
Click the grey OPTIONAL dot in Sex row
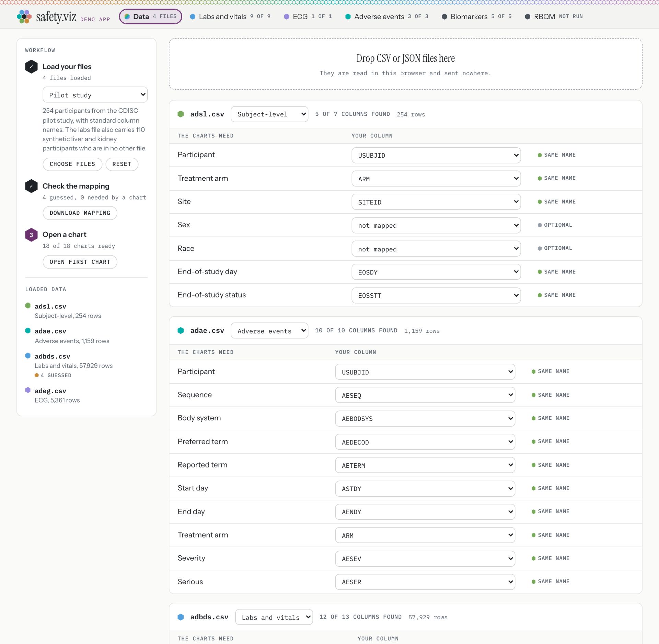(540, 225)
